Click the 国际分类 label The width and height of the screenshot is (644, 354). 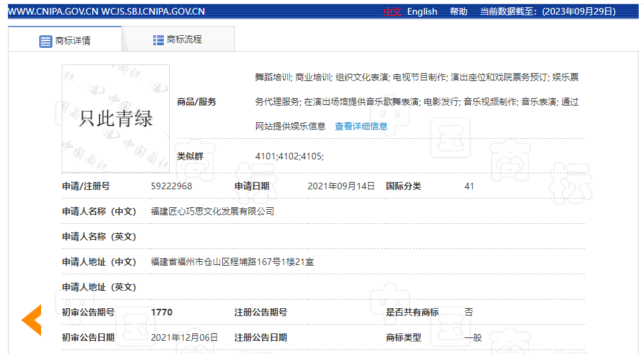pyautogui.click(x=403, y=186)
